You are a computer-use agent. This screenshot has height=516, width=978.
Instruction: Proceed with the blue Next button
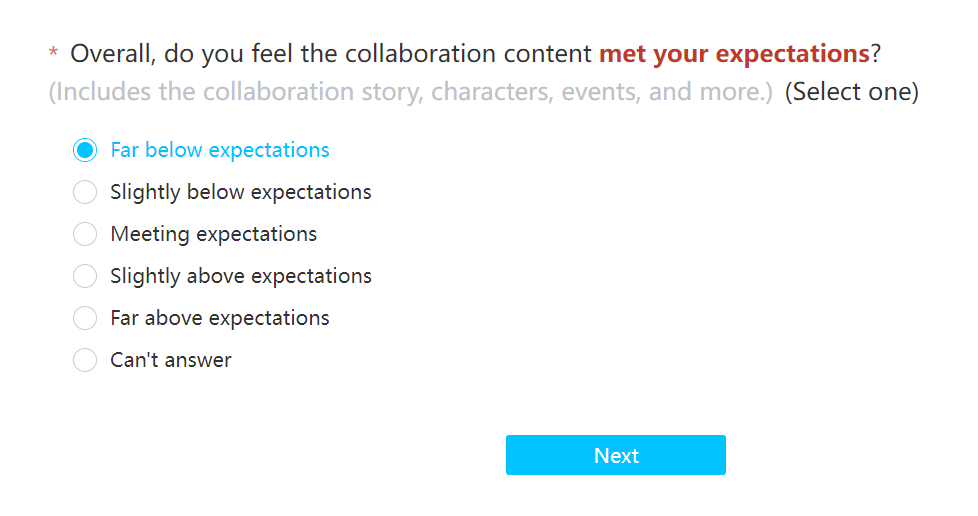tap(616, 455)
